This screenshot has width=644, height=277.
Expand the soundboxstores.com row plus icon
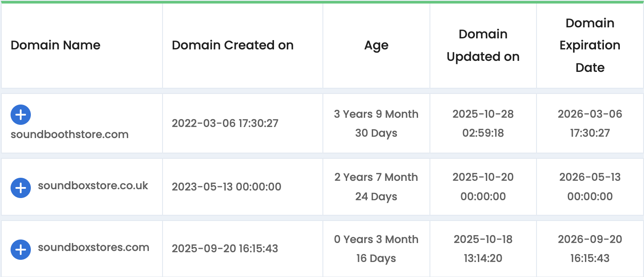tap(21, 250)
